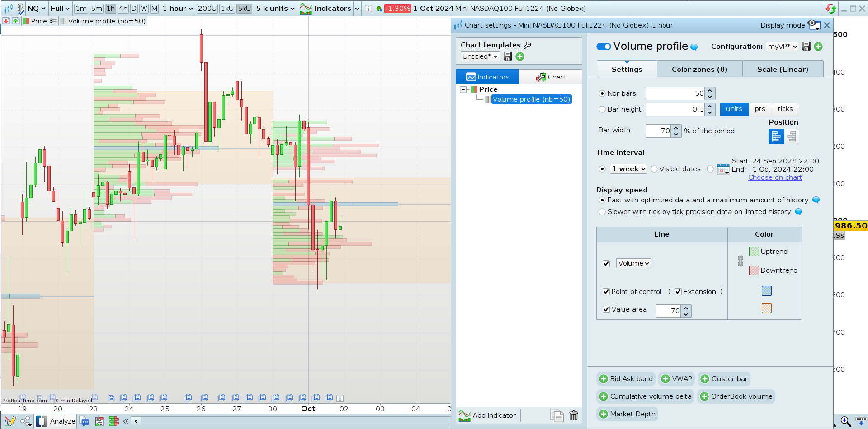868x429 pixels.
Task: Click the refresh icon at top right
Action: [831, 9]
